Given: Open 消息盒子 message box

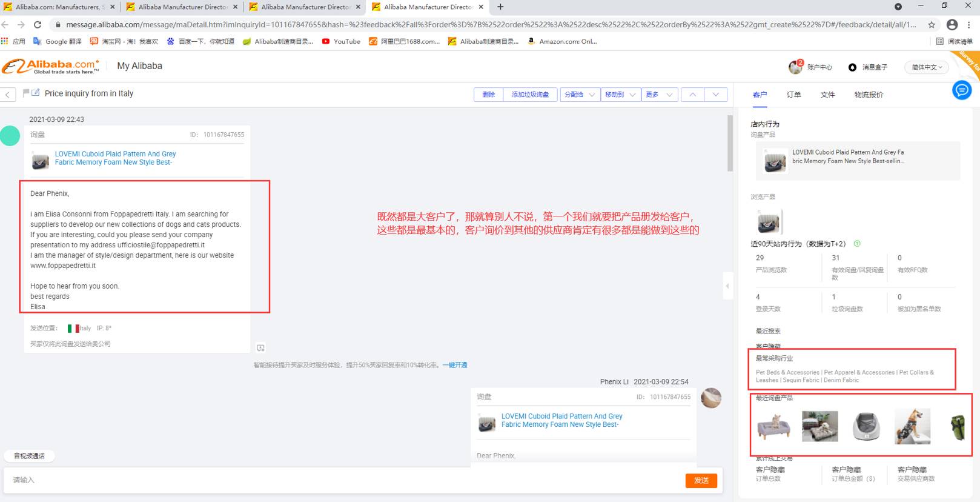Looking at the screenshot, I should [x=868, y=67].
